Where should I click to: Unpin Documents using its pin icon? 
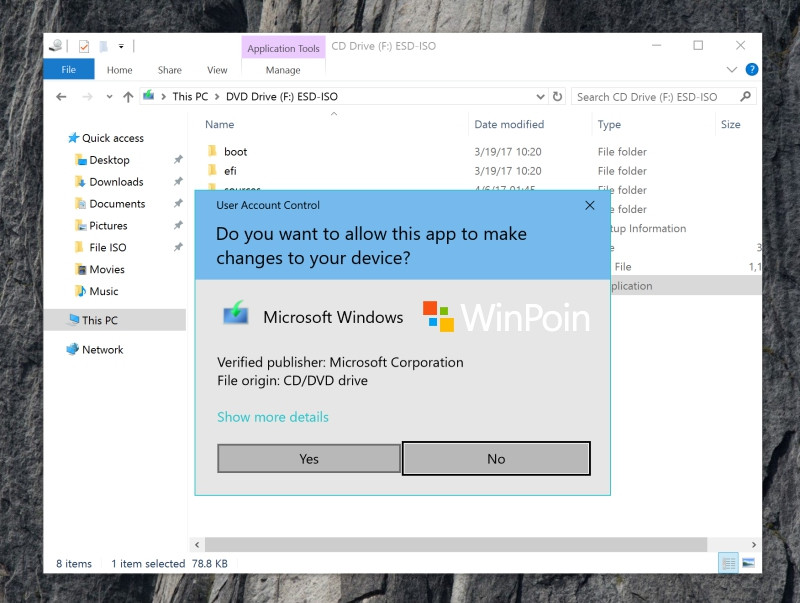click(x=178, y=204)
